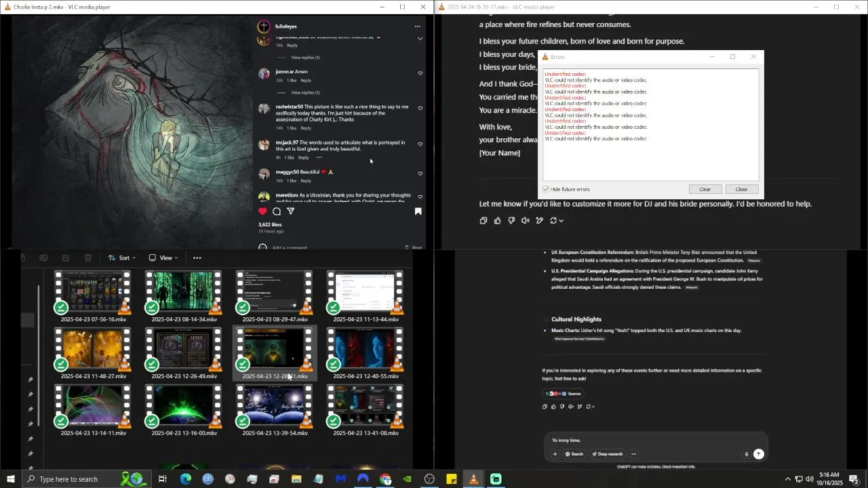Open three-dot options under mrjack.97 comment
The image size is (868, 488).
[319, 157]
